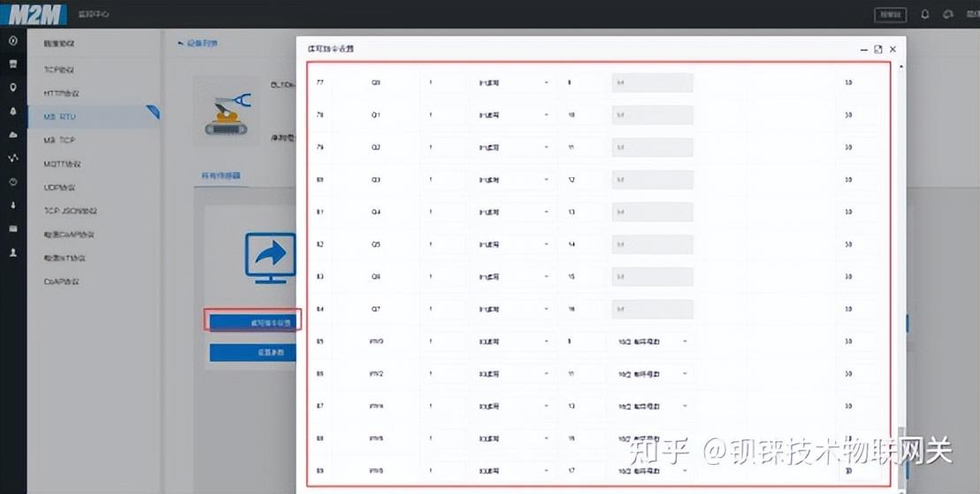Go back via 设备列表 link
980x494 pixels.
[198, 43]
